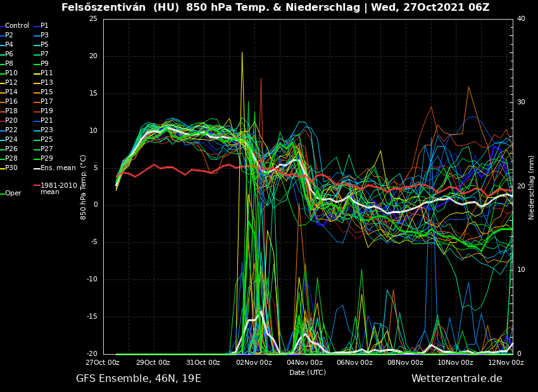
Task: Click the 12Nov 00z date tick label
Action: 506,363
